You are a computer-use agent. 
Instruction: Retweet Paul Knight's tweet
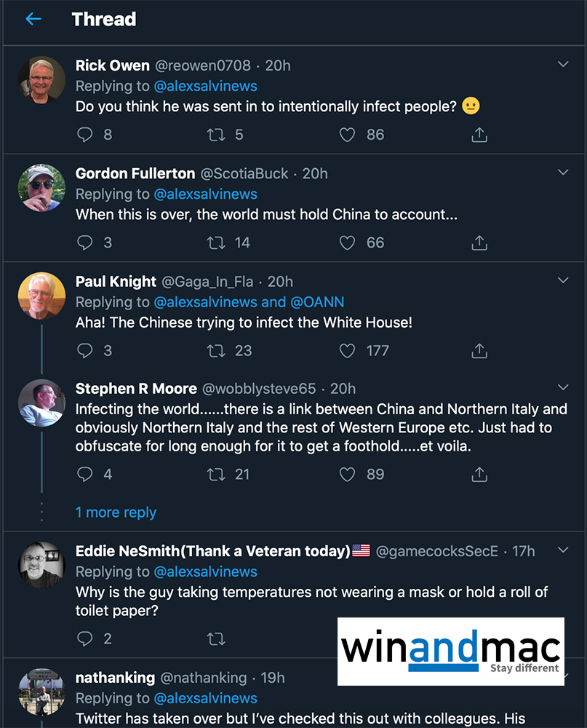point(216,351)
